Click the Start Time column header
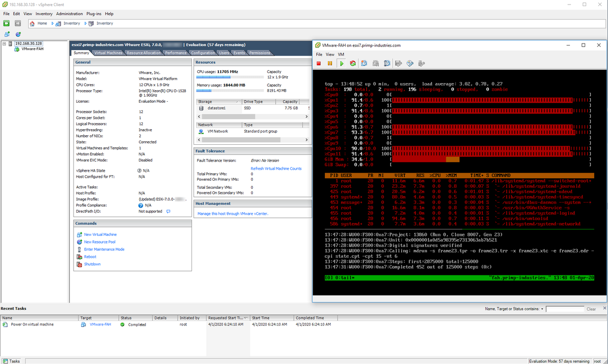 (272, 318)
